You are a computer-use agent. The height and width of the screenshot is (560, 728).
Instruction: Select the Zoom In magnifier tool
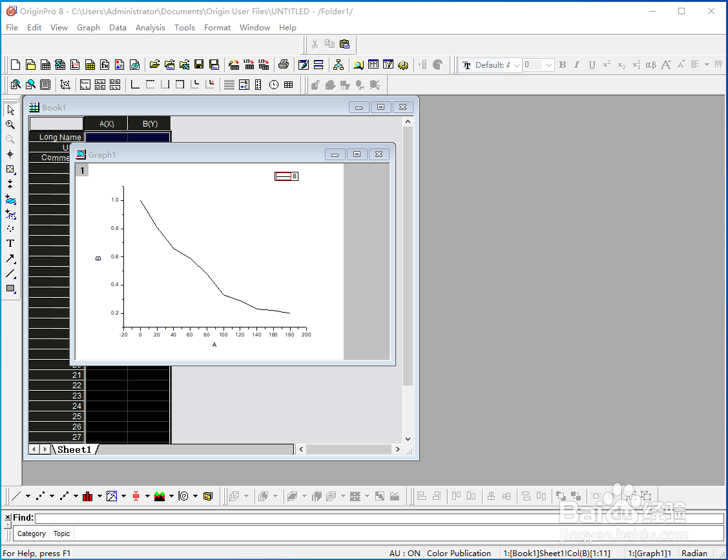pos(10,125)
